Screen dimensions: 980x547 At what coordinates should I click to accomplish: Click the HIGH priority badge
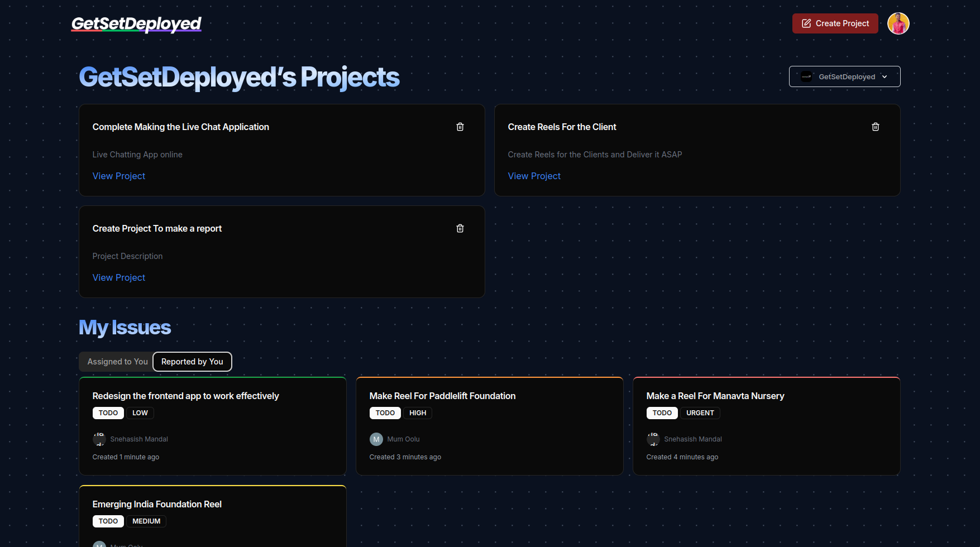pos(417,413)
